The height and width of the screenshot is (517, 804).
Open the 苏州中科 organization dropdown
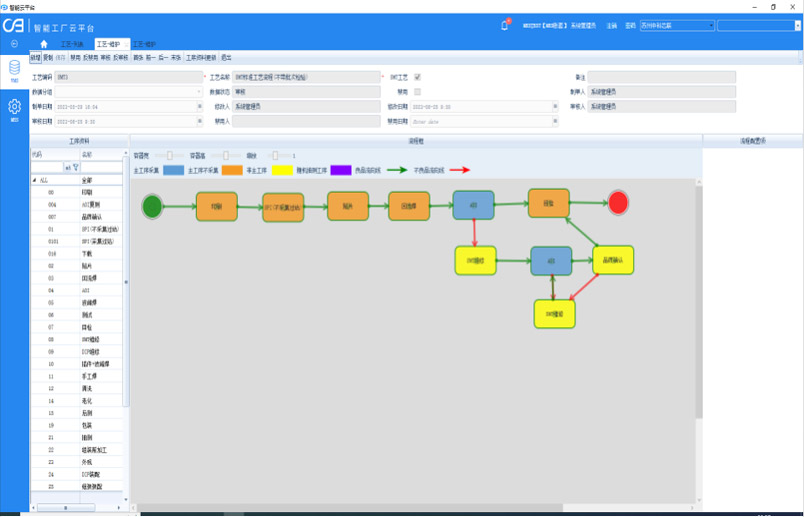[x=711, y=26]
